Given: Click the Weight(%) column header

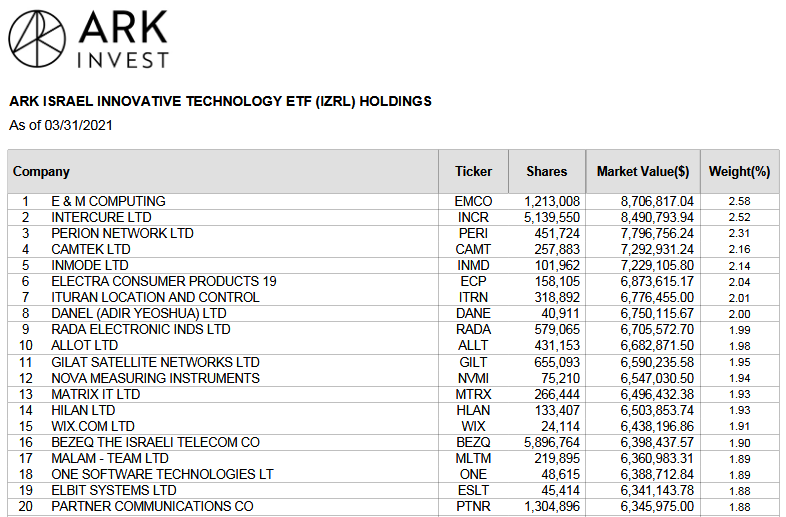Looking at the screenshot, I should tap(739, 171).
